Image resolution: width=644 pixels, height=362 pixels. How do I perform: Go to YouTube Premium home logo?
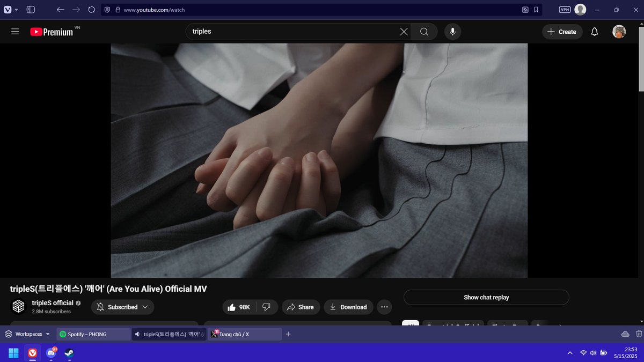[52, 32]
